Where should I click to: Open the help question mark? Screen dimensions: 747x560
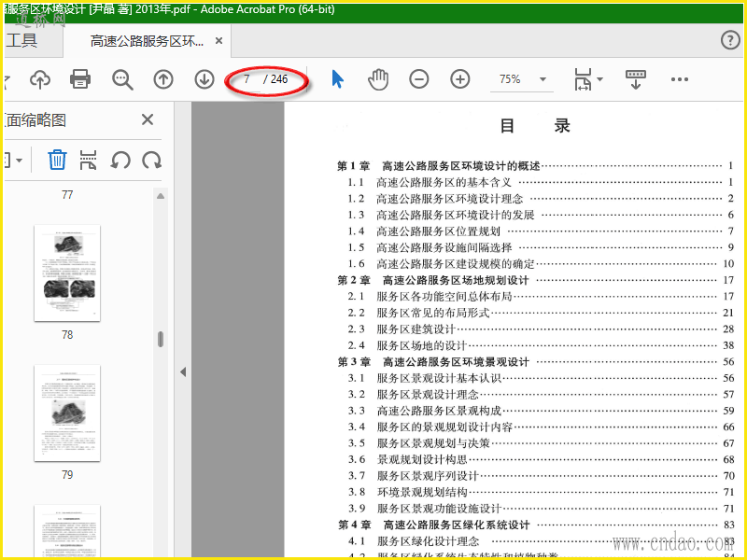(x=730, y=40)
